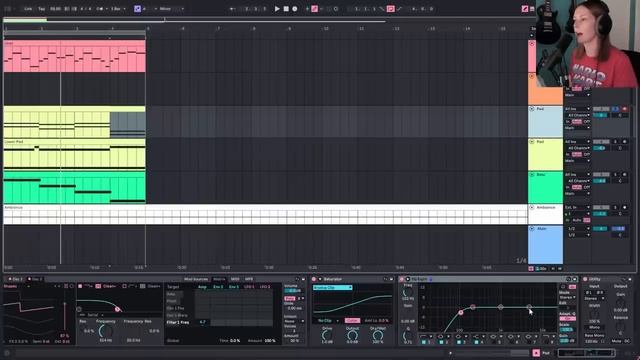Toggle the metronome button

coord(100,9)
